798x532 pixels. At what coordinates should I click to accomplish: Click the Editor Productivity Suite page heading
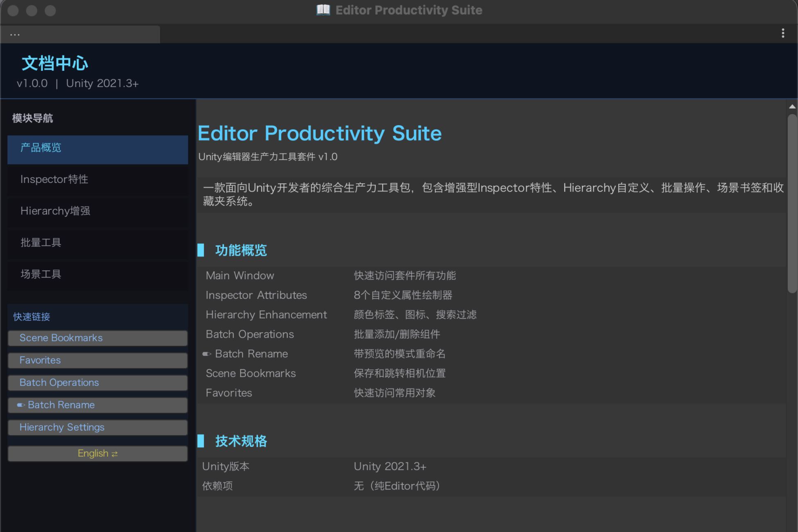pos(320,133)
